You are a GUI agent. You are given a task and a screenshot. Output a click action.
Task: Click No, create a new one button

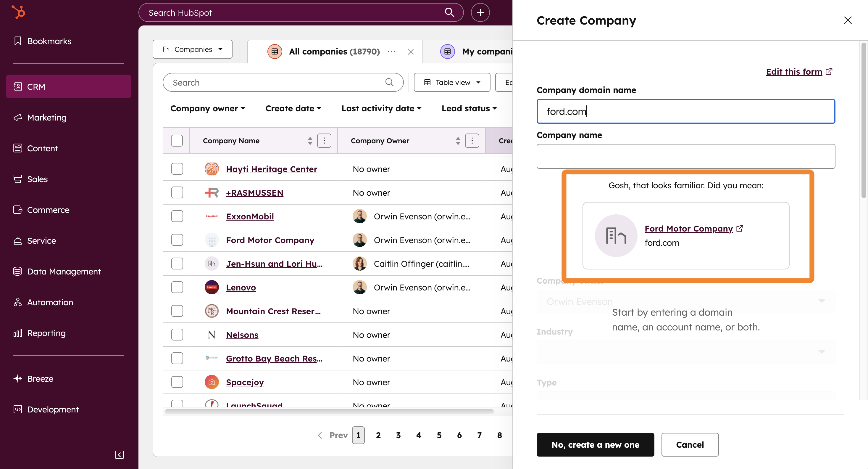595,444
